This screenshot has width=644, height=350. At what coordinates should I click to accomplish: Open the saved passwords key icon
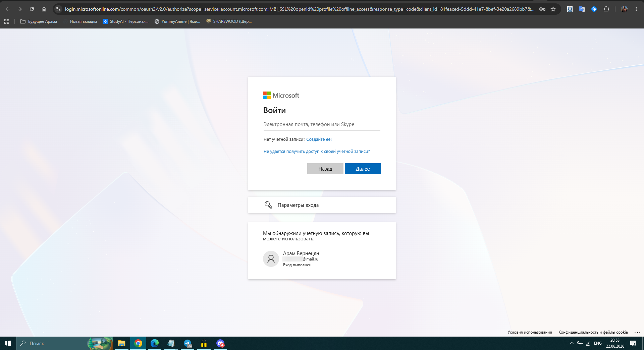pyautogui.click(x=542, y=9)
